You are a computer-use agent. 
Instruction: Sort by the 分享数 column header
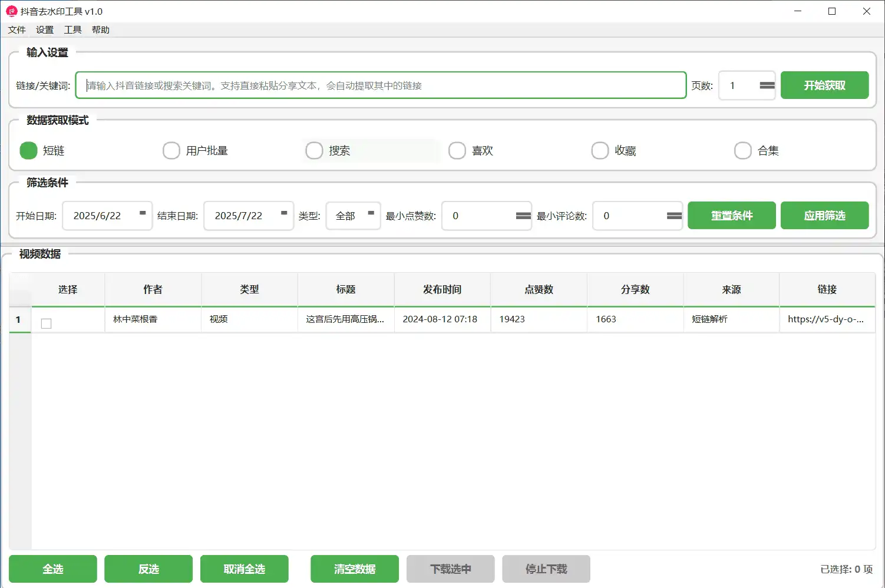(635, 289)
